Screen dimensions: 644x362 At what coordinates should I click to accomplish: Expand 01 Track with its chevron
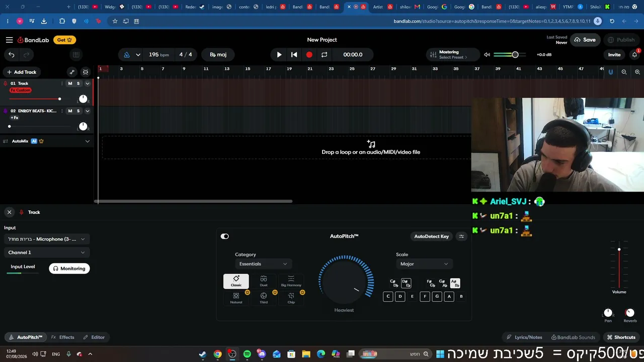coord(87,83)
